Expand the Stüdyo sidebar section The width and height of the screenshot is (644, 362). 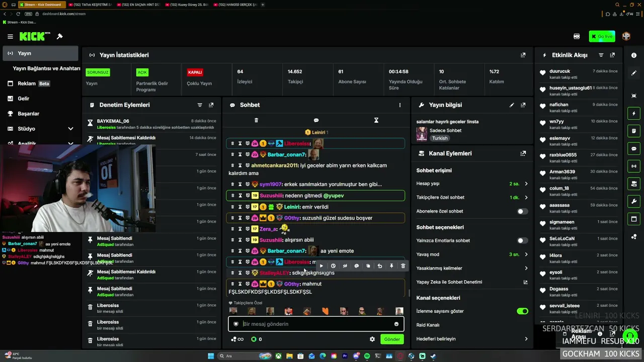click(70, 129)
